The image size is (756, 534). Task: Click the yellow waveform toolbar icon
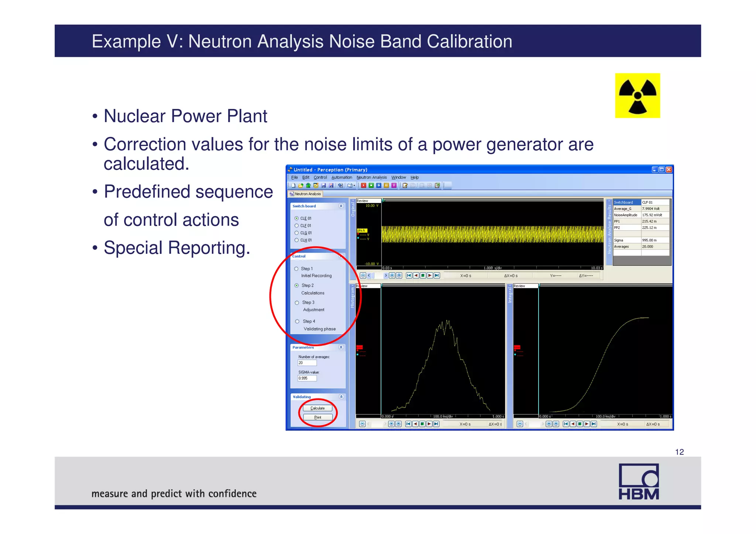click(316, 185)
